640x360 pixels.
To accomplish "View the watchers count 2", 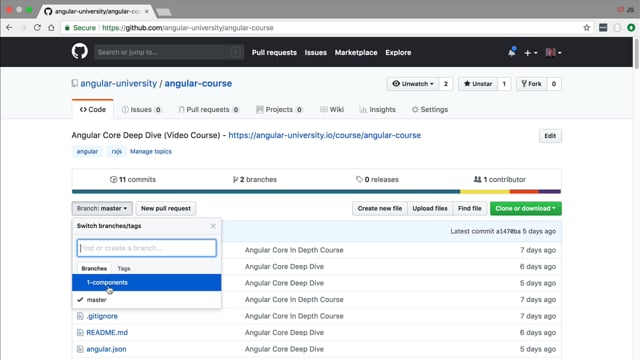I will [x=446, y=84].
